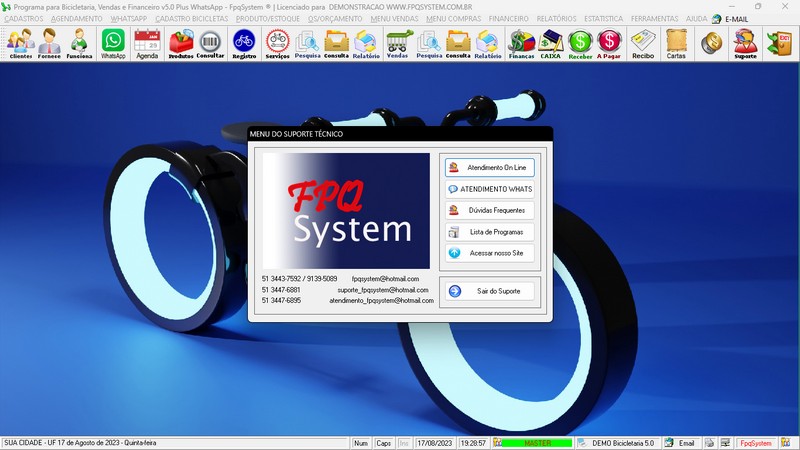Open the Agenda calendar icon
Viewport: 800px width, 450px height.
point(147,43)
